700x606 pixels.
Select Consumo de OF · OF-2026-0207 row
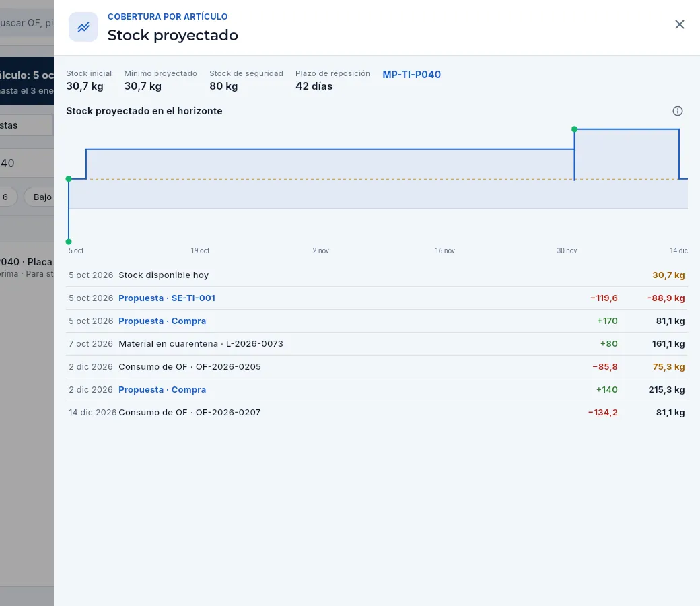[x=377, y=412]
